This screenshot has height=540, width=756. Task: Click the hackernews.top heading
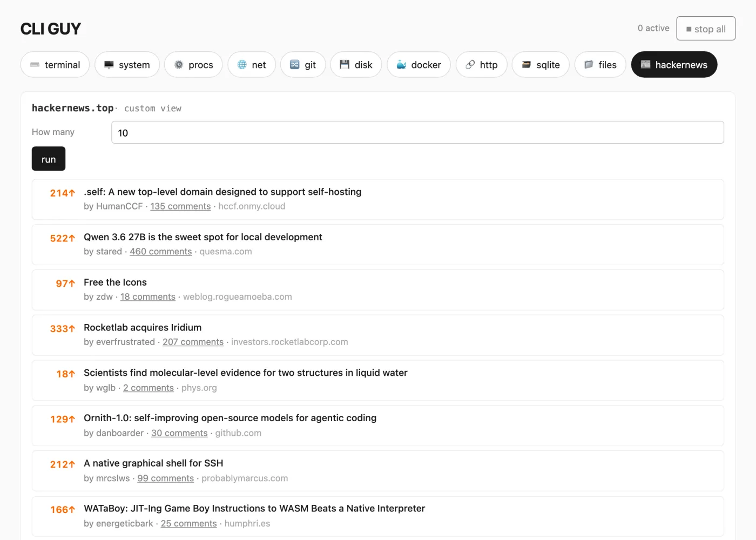click(x=73, y=108)
